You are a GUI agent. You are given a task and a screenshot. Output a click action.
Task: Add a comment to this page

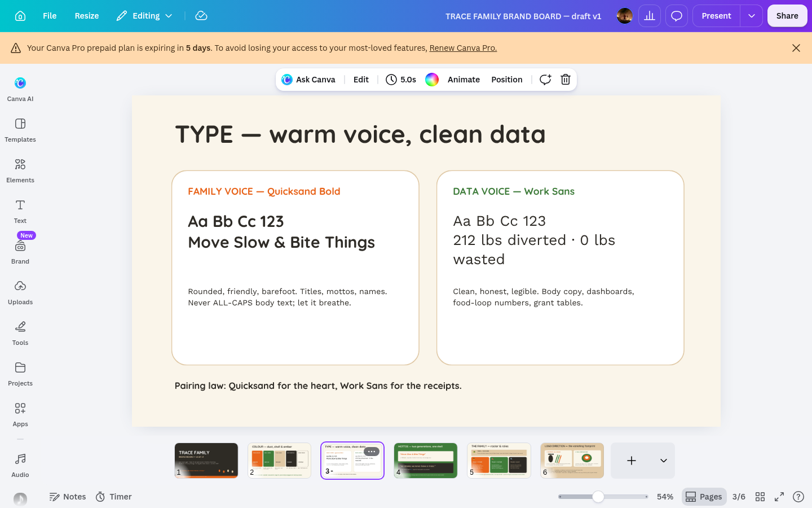click(x=545, y=80)
